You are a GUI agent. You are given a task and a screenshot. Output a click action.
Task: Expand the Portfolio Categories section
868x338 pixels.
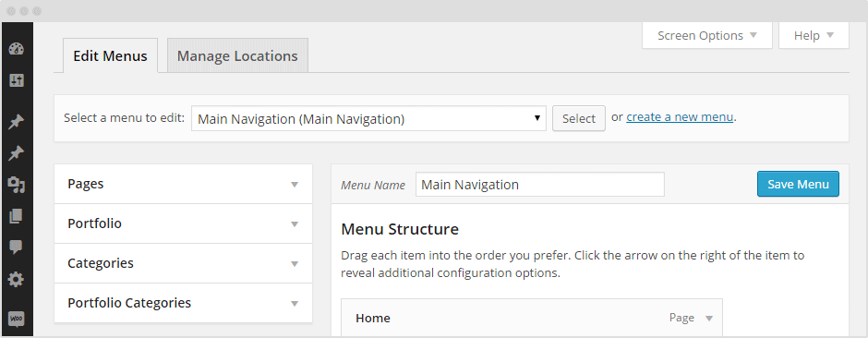(x=183, y=303)
